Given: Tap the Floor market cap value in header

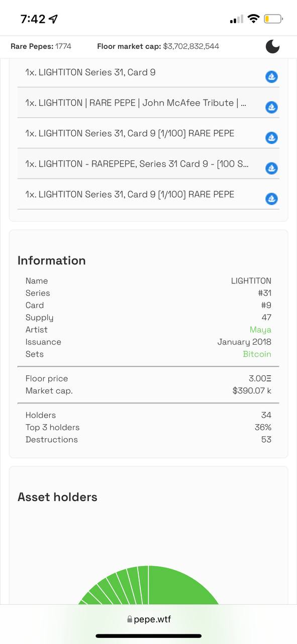Looking at the screenshot, I should 191,46.
